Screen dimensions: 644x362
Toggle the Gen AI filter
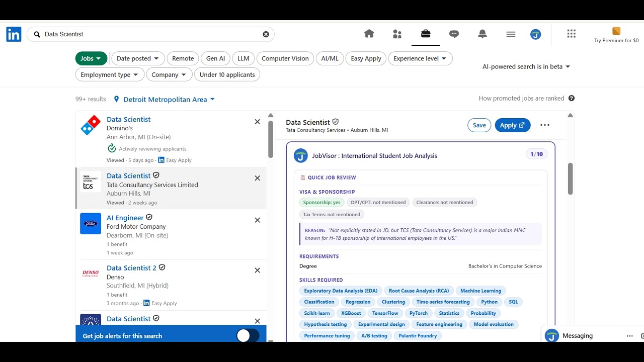pos(216,58)
